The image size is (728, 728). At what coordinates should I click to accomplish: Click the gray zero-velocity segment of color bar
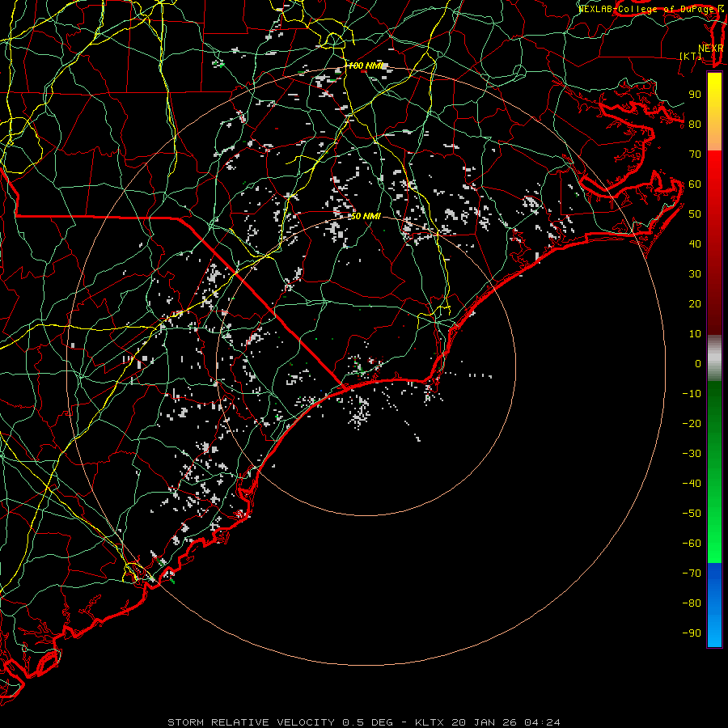[x=714, y=358]
